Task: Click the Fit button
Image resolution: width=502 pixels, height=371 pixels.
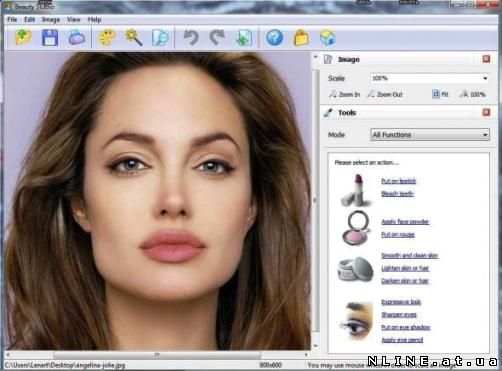Action: pyautogui.click(x=440, y=94)
